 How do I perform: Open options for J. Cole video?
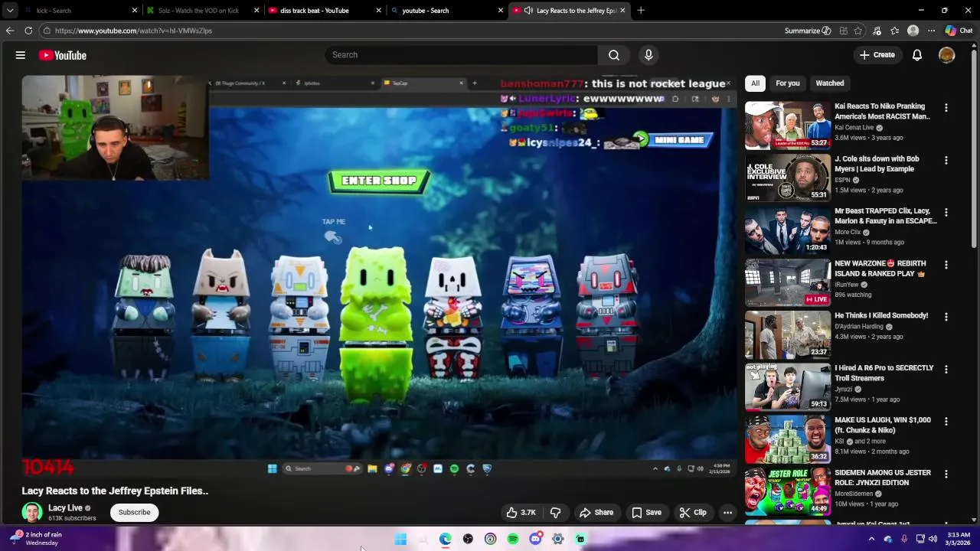946,160
